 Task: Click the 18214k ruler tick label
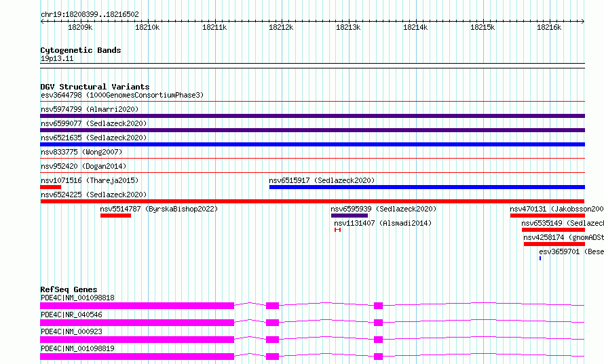click(415, 27)
